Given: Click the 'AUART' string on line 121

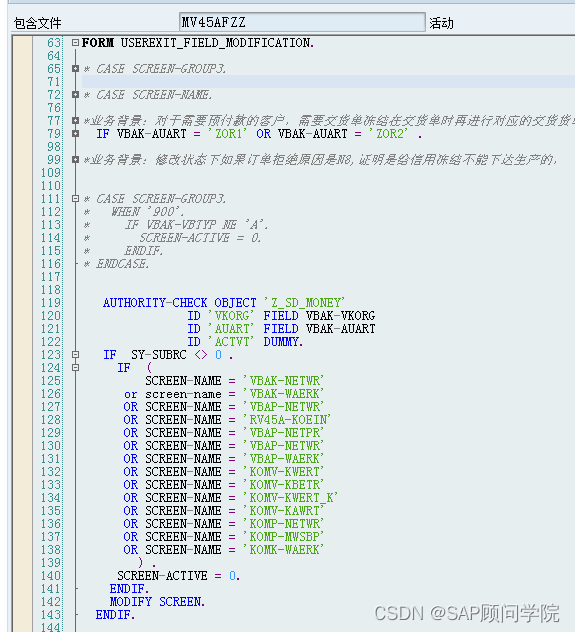Looking at the screenshot, I should (231, 328).
